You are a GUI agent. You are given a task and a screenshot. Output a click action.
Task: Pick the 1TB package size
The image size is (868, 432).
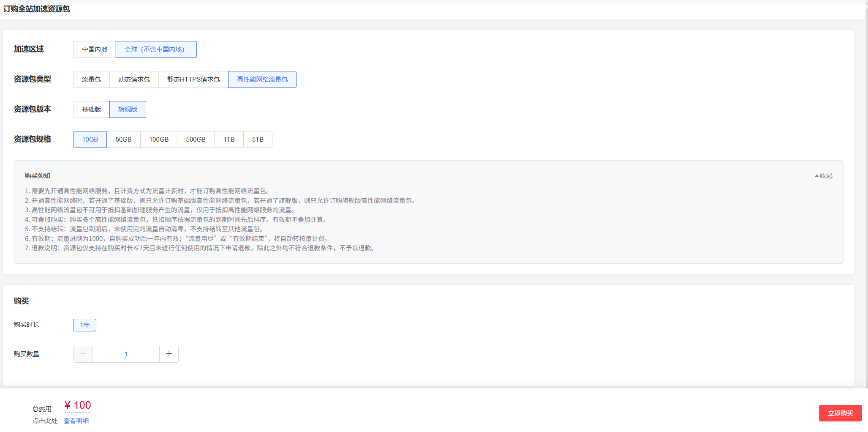[x=229, y=139]
